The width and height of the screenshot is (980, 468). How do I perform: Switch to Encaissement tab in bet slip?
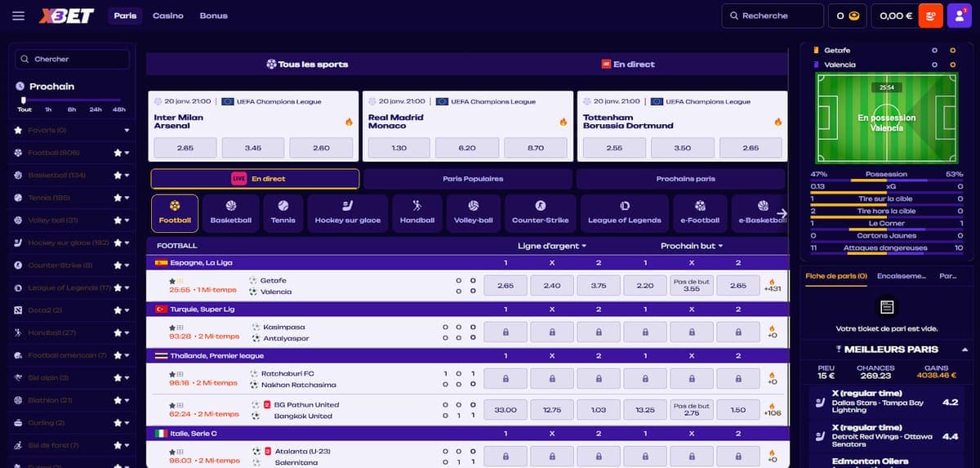click(902, 276)
